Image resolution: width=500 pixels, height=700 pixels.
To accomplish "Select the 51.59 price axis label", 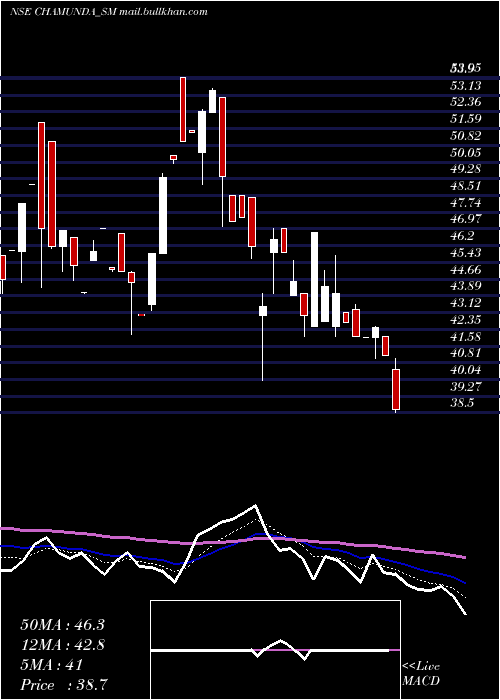I will (466, 119).
